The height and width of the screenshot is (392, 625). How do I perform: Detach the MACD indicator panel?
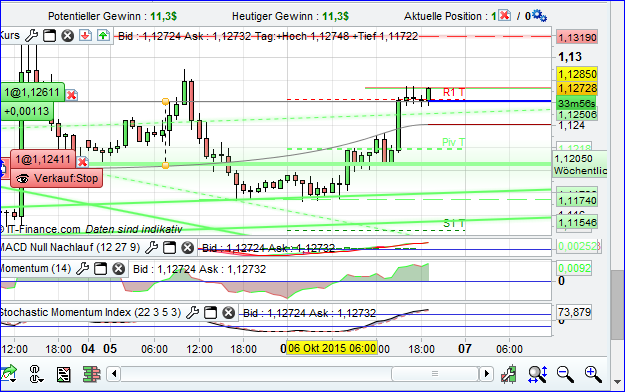click(x=170, y=248)
